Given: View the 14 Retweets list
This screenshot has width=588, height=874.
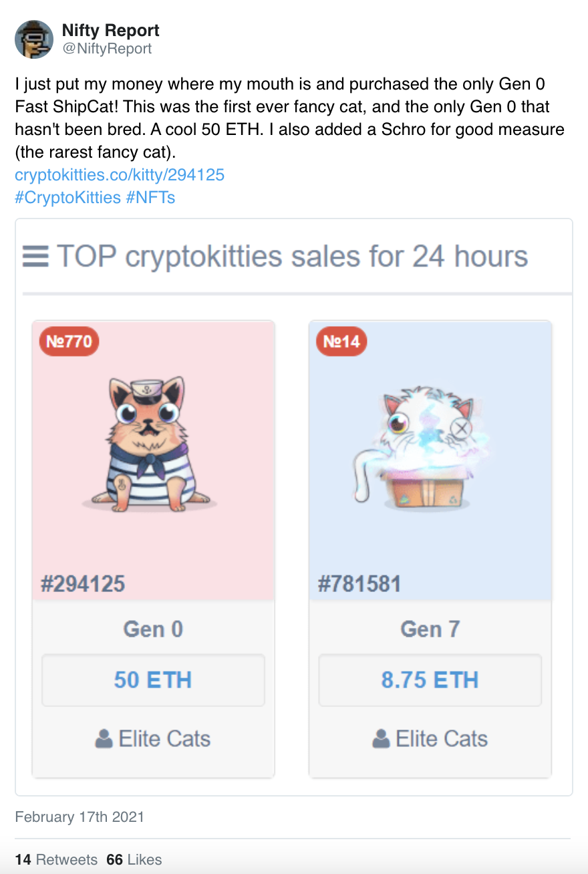Looking at the screenshot, I should coord(56,859).
